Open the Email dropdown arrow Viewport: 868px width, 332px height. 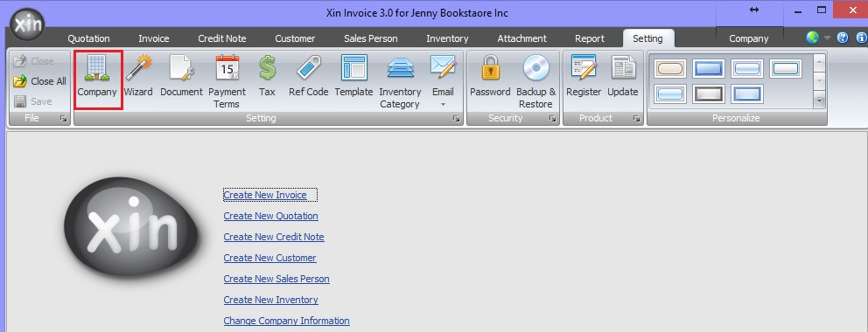tap(443, 105)
